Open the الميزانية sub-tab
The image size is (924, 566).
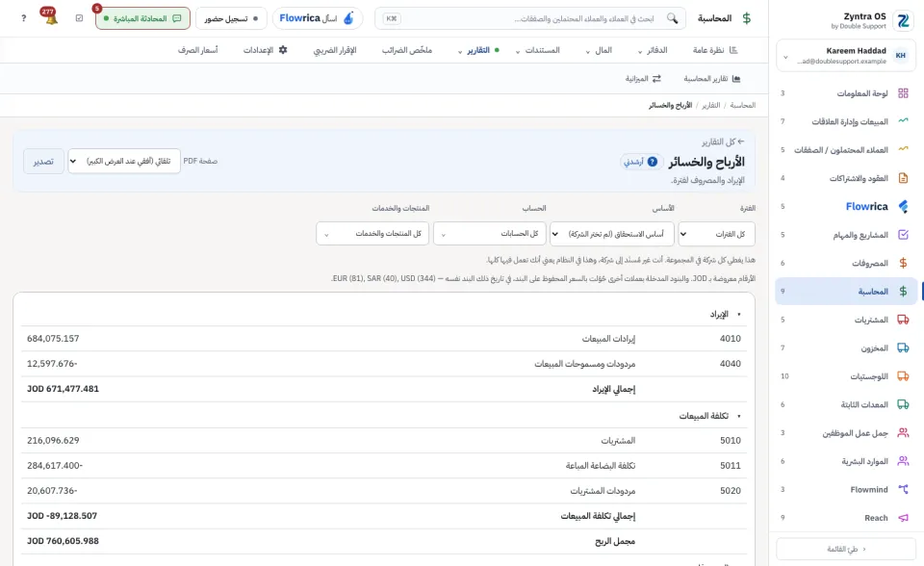643,78
